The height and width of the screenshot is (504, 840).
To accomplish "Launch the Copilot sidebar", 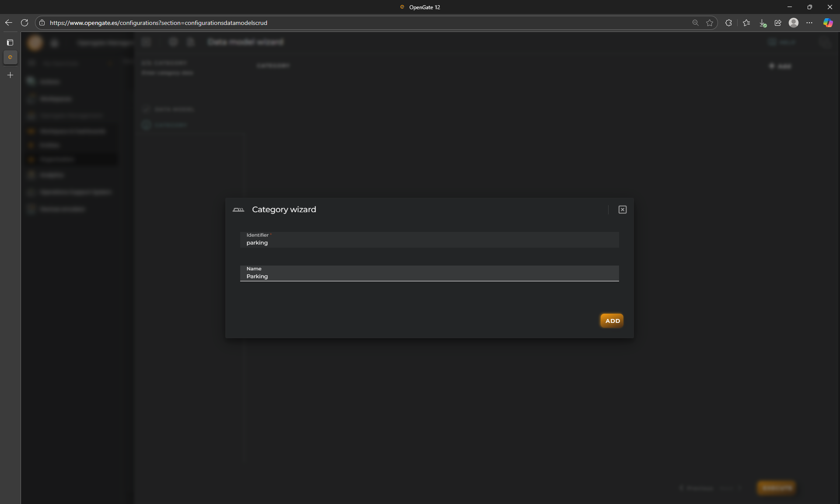I will tap(828, 23).
